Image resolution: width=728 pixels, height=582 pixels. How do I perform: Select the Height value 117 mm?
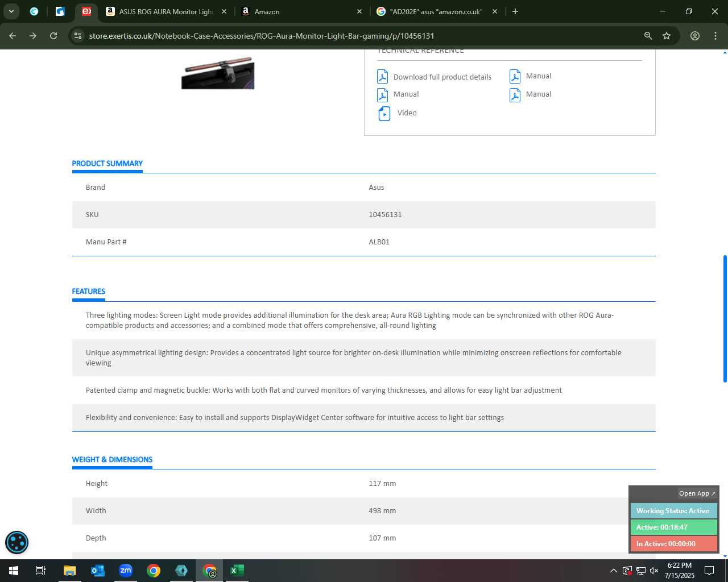pyautogui.click(x=382, y=484)
